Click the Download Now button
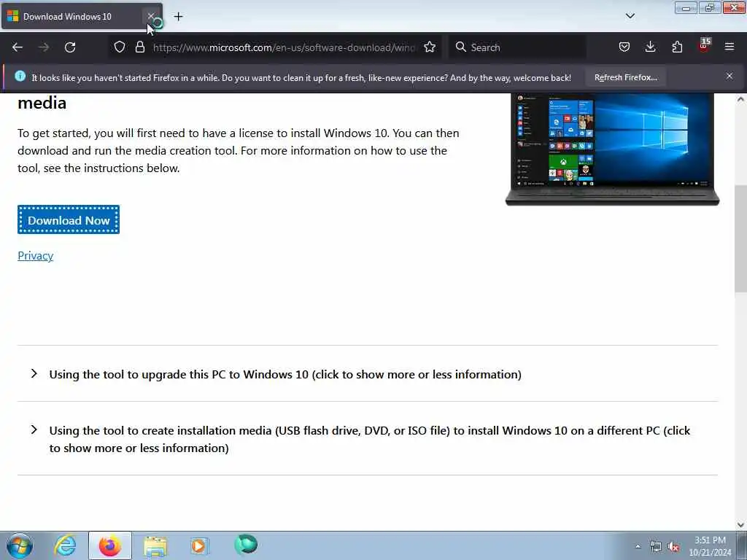 point(69,220)
